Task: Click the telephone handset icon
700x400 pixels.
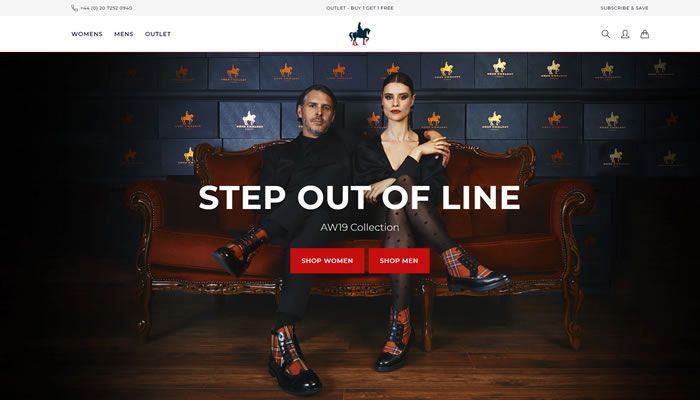Action: point(74,8)
